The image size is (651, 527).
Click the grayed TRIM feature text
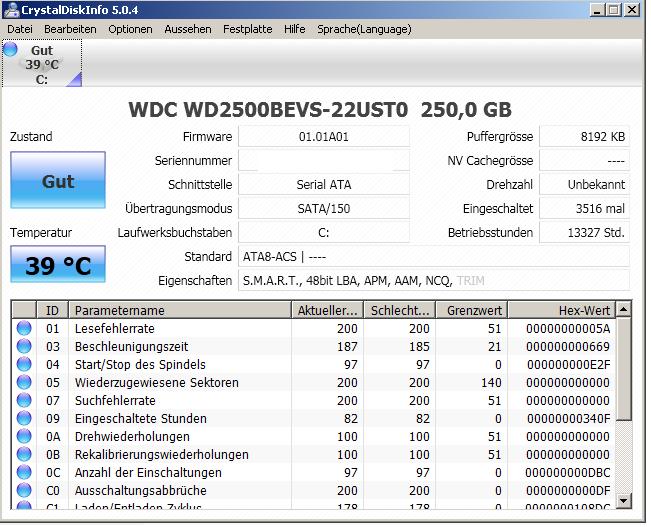(471, 281)
